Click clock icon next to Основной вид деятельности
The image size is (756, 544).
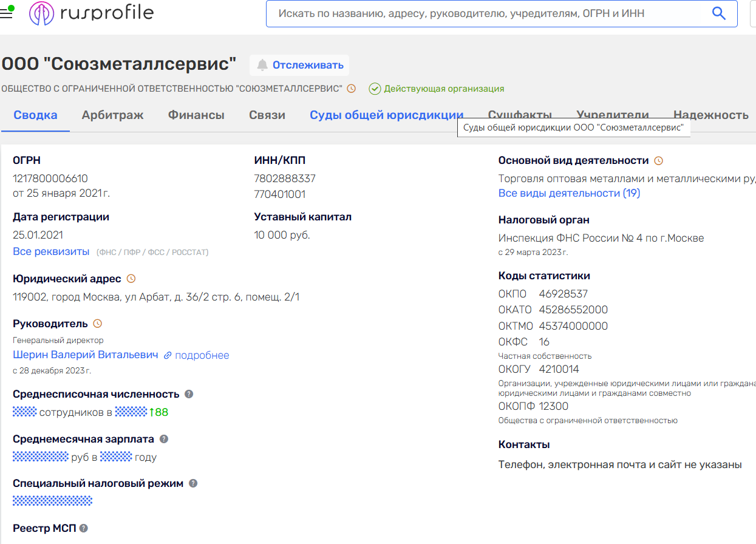coord(658,161)
